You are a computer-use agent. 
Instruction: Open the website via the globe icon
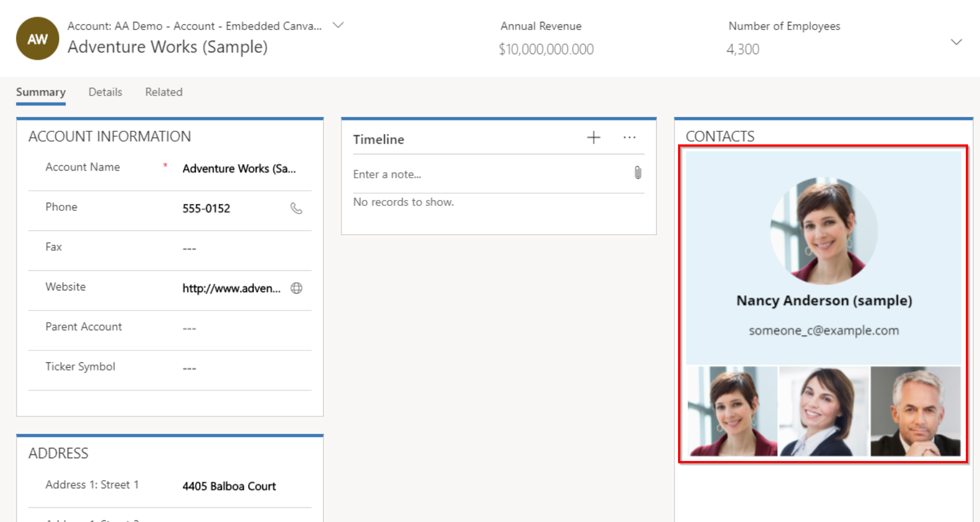coord(296,288)
